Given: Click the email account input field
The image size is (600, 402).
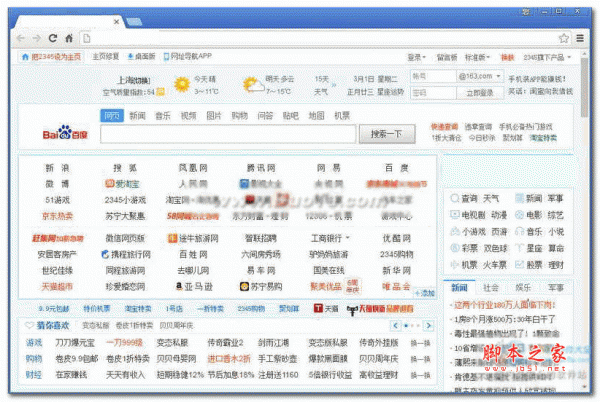Looking at the screenshot, I should [x=434, y=76].
